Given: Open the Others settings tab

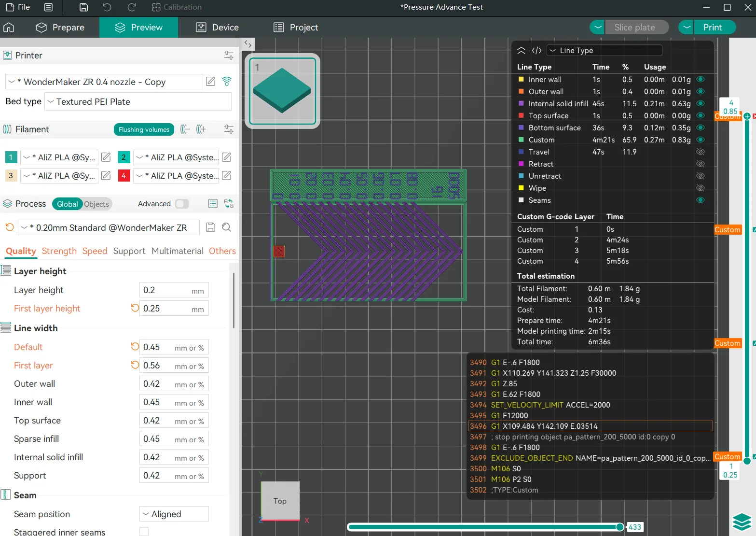Looking at the screenshot, I should click(222, 251).
